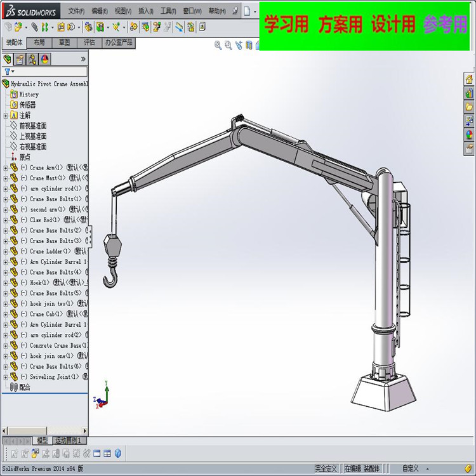Switch to the 办公室产品 command tab

point(119,43)
